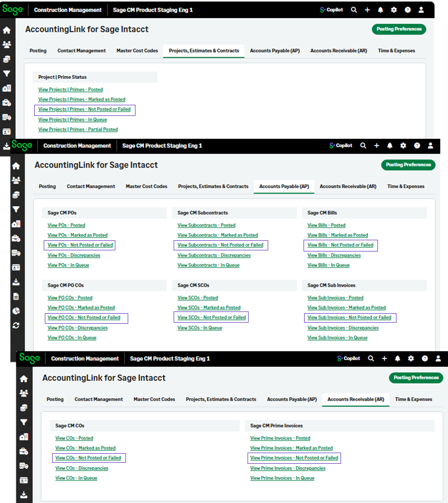Viewport: 448px width, 503px height.
Task: Click Posting Preferences button in the bottom panel
Action: 416,378
